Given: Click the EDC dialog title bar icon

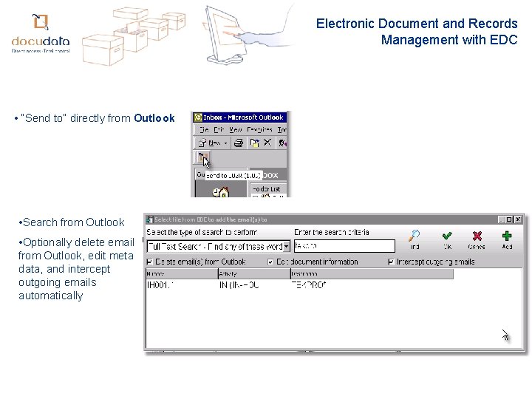Looking at the screenshot, I should (149, 219).
